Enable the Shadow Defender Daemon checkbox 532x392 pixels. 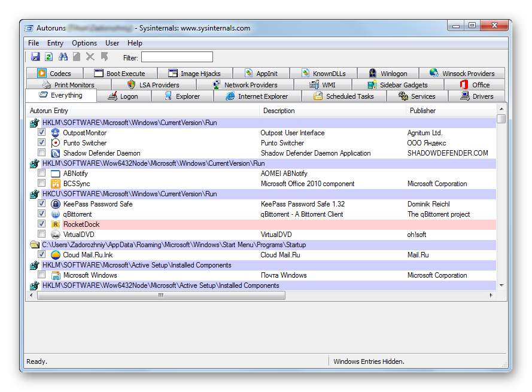click(x=41, y=153)
